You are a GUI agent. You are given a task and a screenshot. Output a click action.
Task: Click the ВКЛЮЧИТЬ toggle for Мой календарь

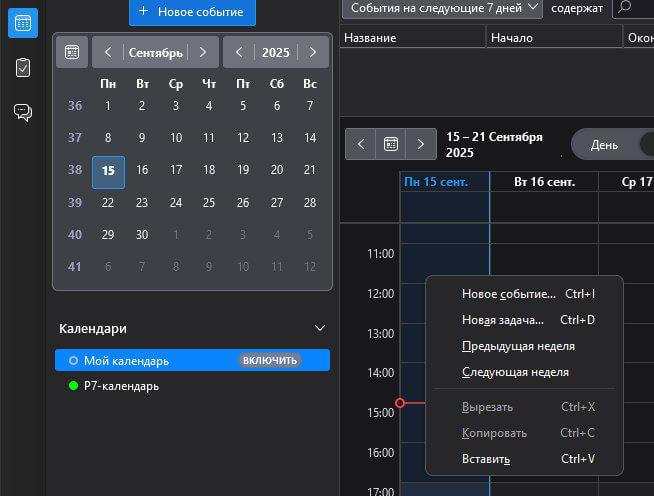coord(270,360)
